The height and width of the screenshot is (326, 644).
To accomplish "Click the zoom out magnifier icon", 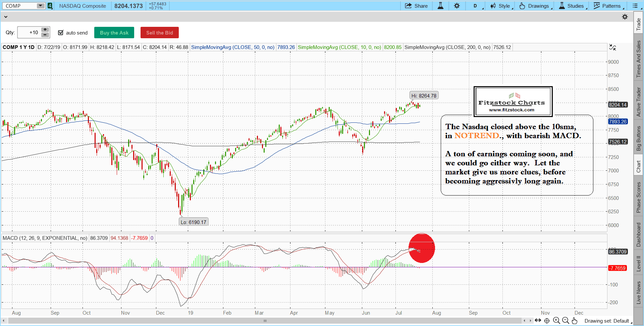I will pyautogui.click(x=566, y=321).
